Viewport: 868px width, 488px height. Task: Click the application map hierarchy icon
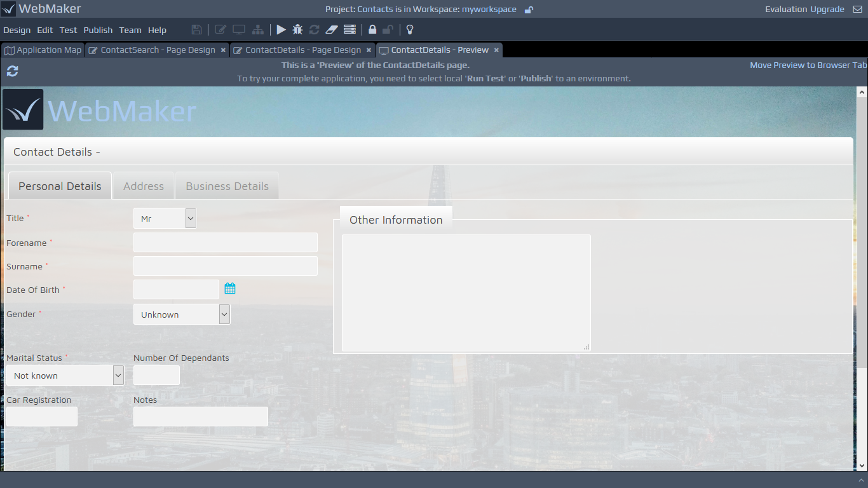258,29
